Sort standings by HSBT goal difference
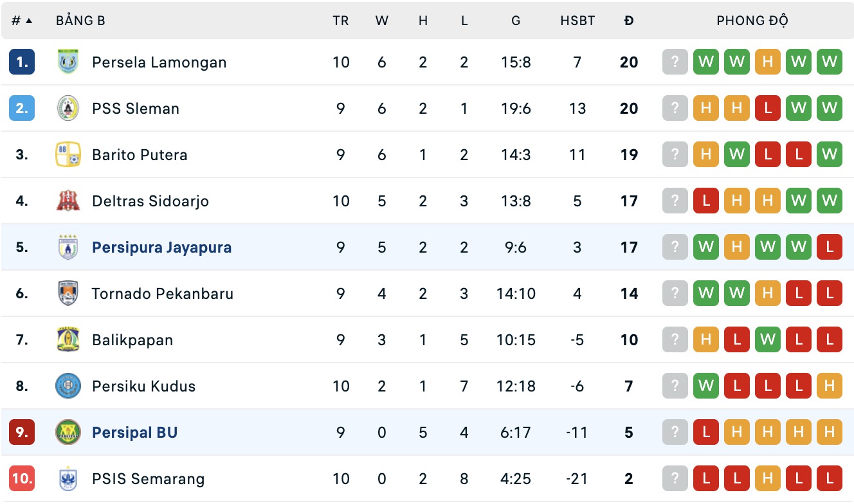 click(577, 21)
